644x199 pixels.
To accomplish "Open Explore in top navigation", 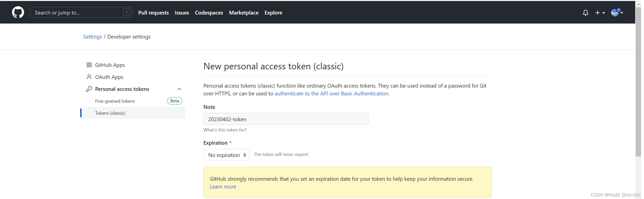I will [273, 13].
